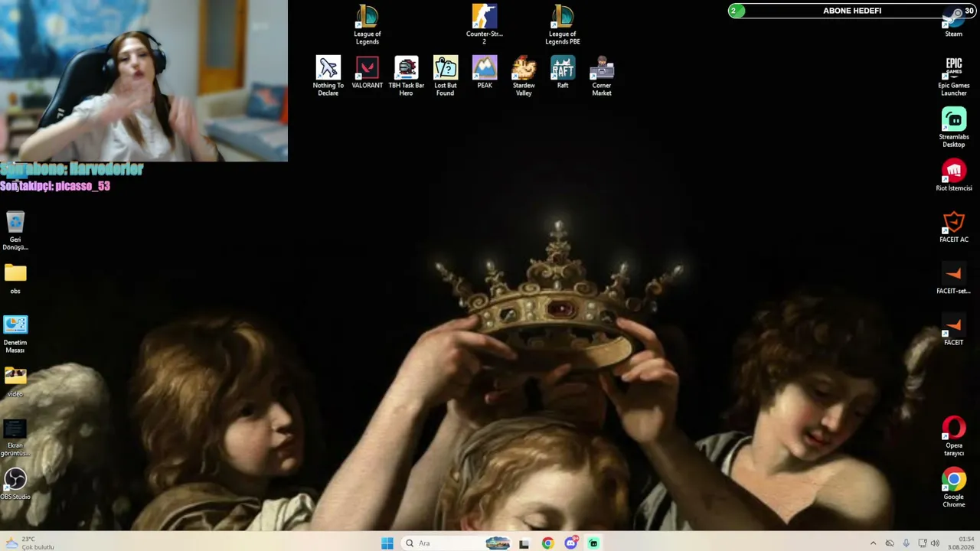Image resolution: width=980 pixels, height=551 pixels.
Task: Click the camera-off tray icon
Action: click(x=890, y=543)
